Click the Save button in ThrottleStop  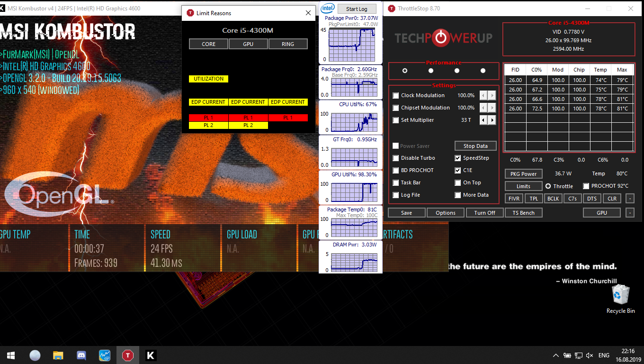[407, 213]
